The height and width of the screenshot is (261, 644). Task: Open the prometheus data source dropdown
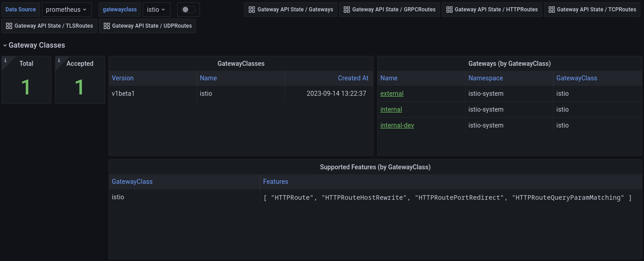tap(66, 10)
